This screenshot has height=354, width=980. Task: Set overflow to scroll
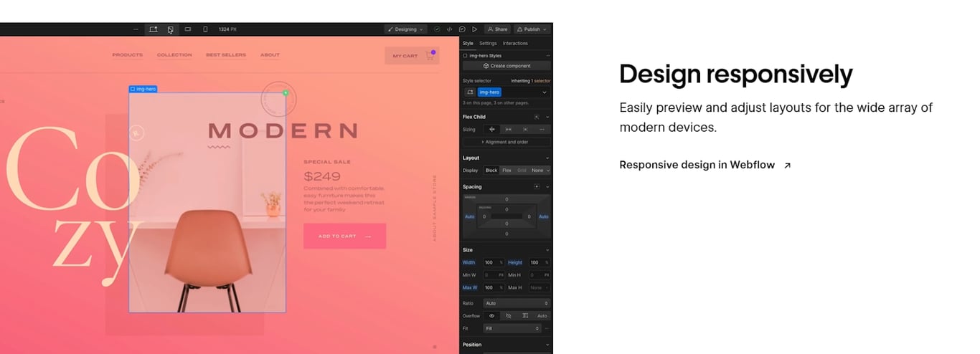click(525, 316)
